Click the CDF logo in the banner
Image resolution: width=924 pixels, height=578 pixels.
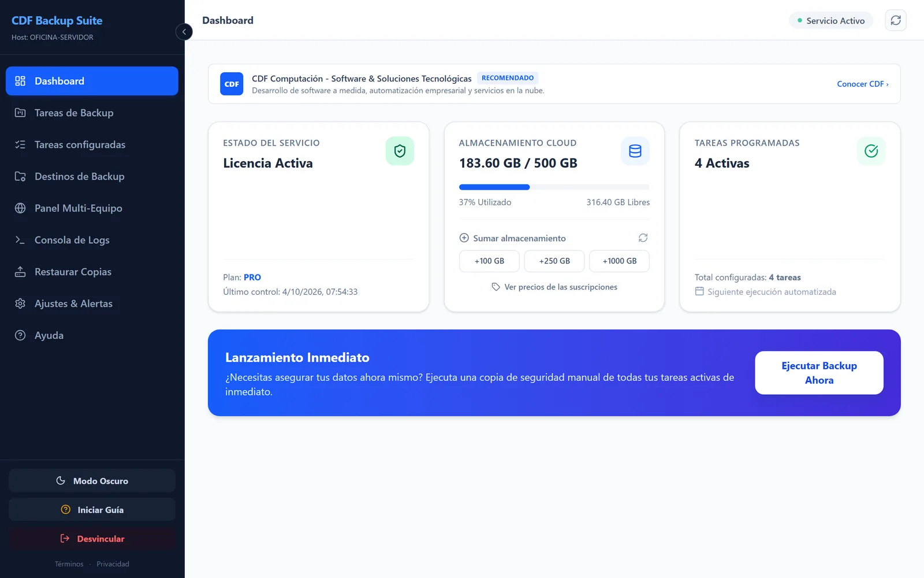(232, 84)
